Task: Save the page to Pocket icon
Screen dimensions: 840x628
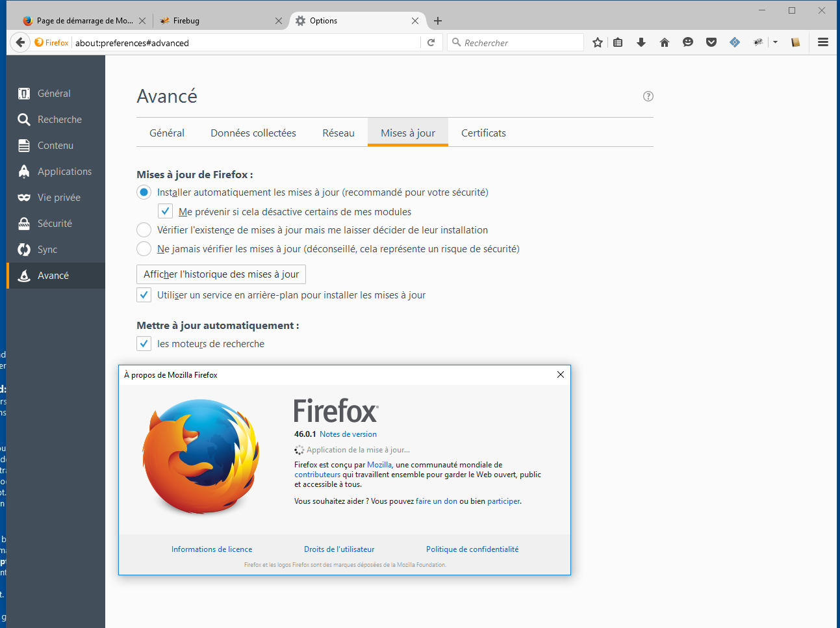Action: click(x=711, y=42)
